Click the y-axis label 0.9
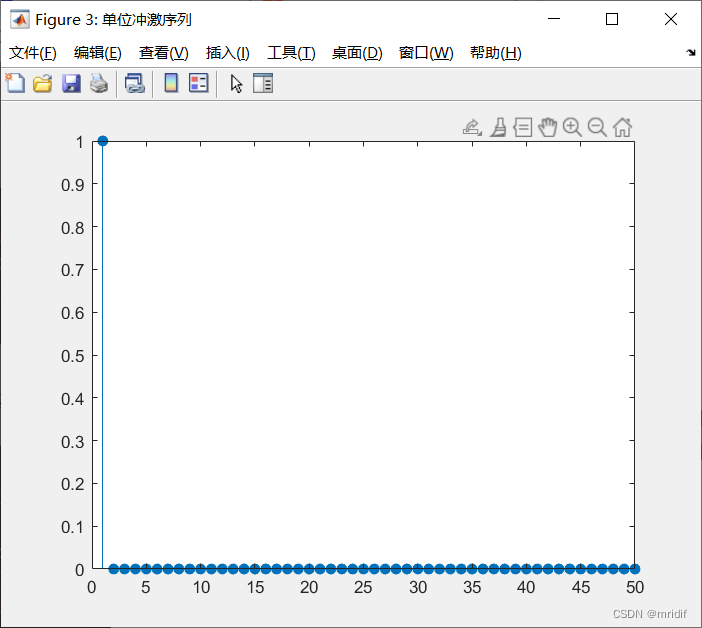The height and width of the screenshot is (628, 702). 73,185
